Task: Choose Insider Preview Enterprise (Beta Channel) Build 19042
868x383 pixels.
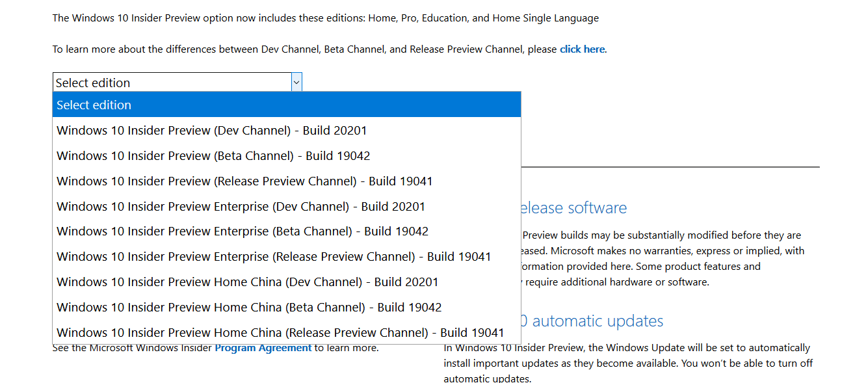Action: point(287,231)
